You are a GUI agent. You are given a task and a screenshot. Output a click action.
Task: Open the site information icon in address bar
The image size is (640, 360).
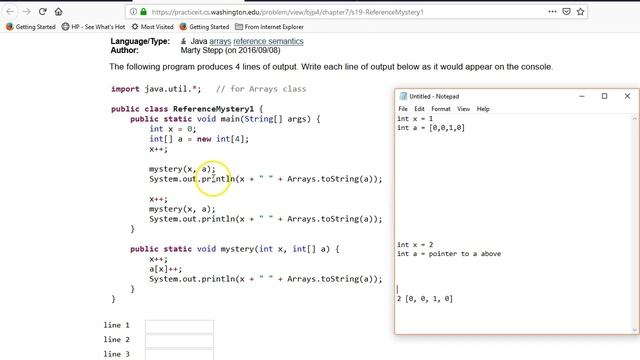(133, 12)
